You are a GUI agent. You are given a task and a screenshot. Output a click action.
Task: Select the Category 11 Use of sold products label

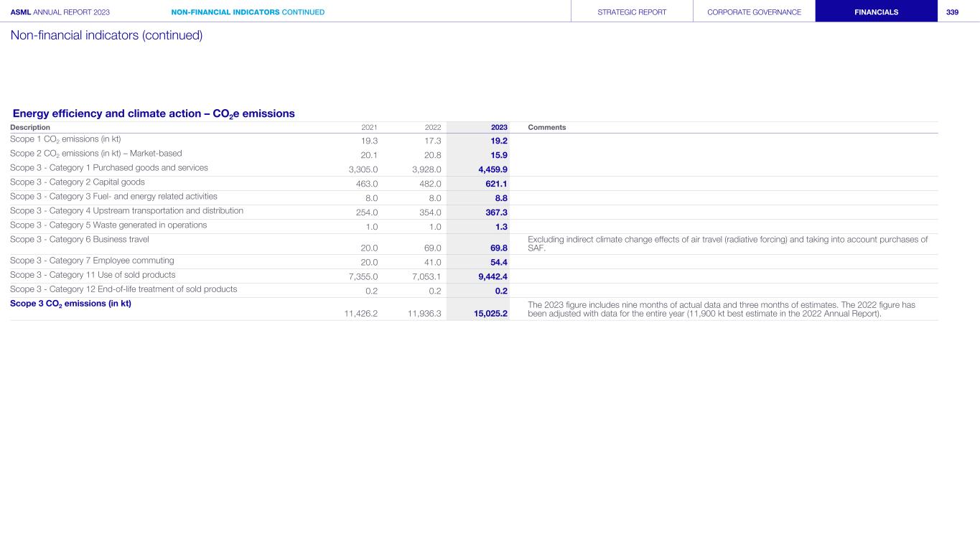click(x=93, y=275)
